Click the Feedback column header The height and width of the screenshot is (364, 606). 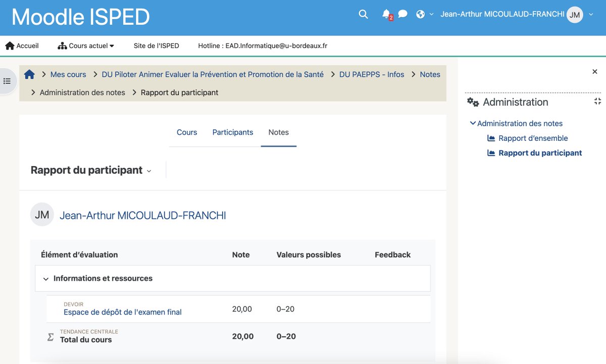coord(393,255)
